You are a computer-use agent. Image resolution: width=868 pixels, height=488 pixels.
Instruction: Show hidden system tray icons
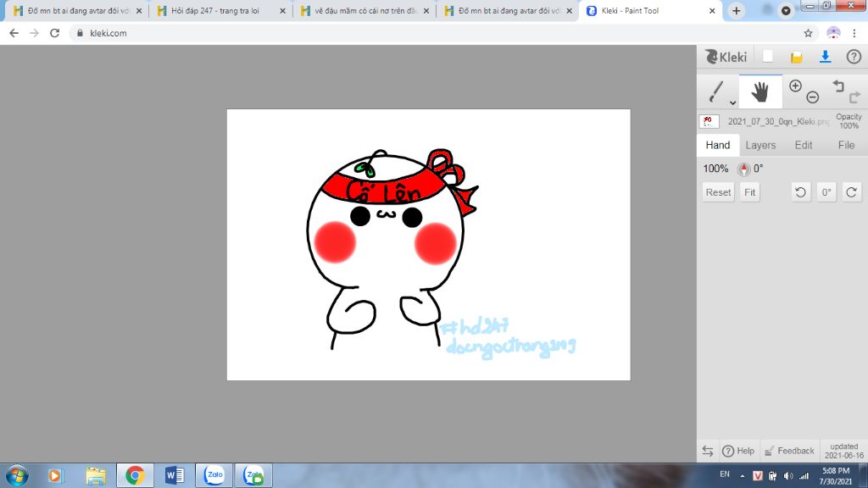743,476
